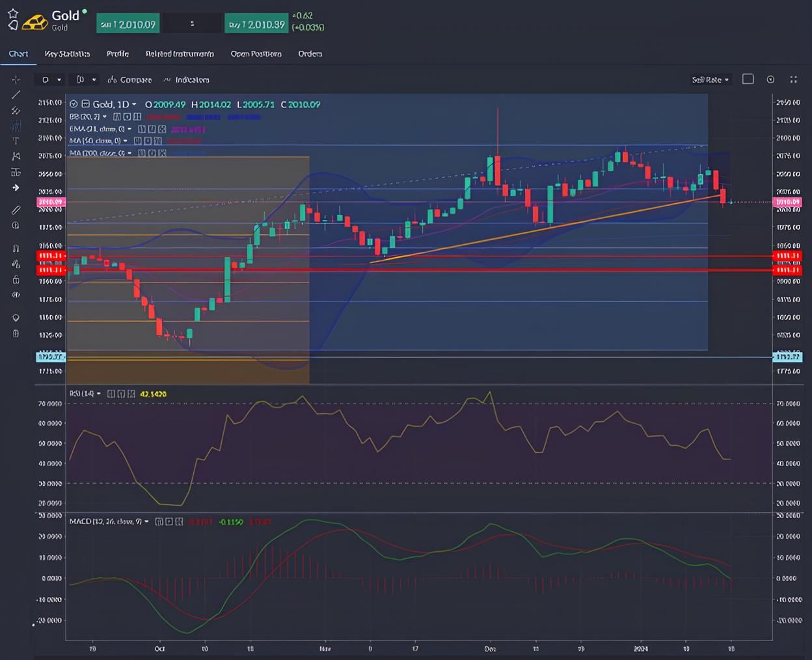Remove the EMA 21 indicator
Viewport: 812px width, 660px height.
tap(162, 129)
